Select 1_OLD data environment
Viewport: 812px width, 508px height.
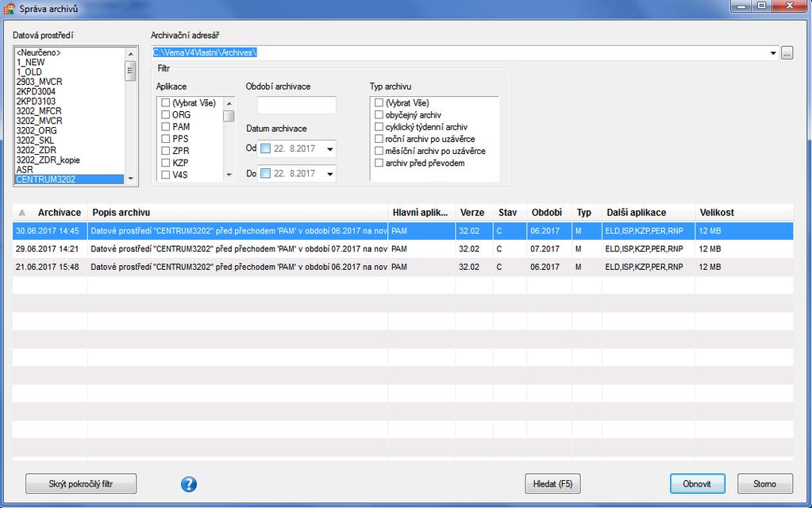[x=69, y=72]
